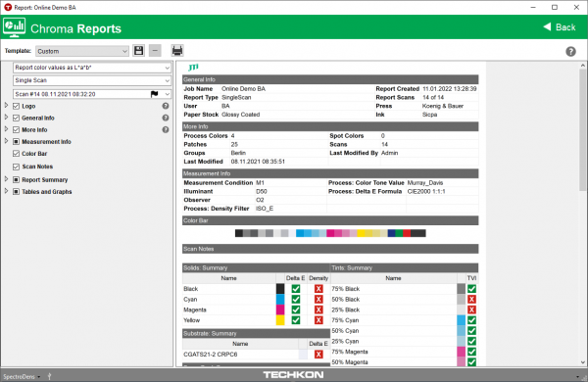Click the printer icon to print the report
Screen dimensions: 588x382
[177, 51]
